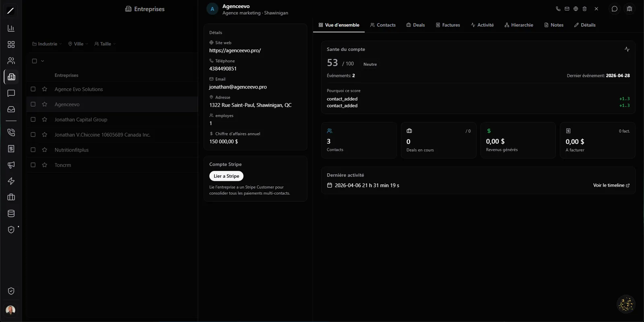The height and width of the screenshot is (322, 644).
Task: Open the automations lightning sidebar icon
Action: click(11, 181)
